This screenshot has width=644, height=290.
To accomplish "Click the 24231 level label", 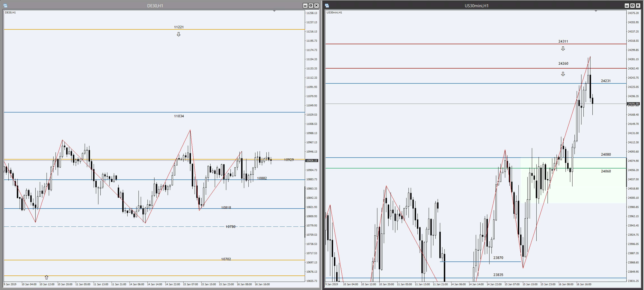I will point(606,81).
